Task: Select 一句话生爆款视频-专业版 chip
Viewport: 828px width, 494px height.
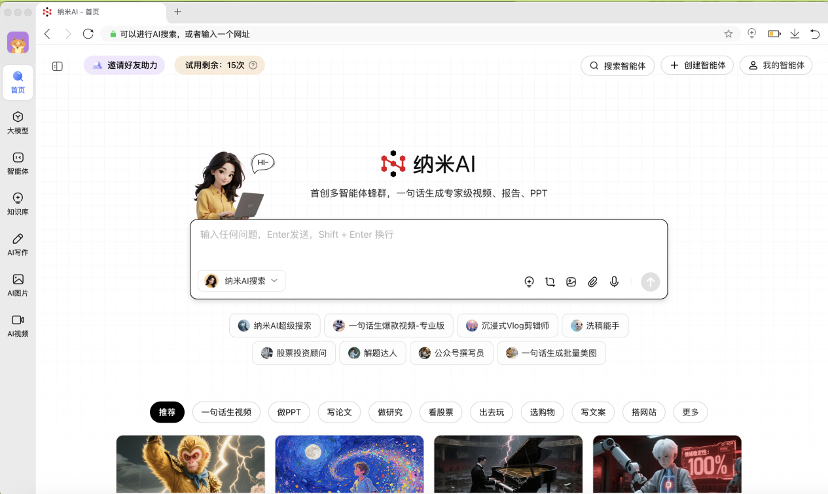Action: [389, 325]
